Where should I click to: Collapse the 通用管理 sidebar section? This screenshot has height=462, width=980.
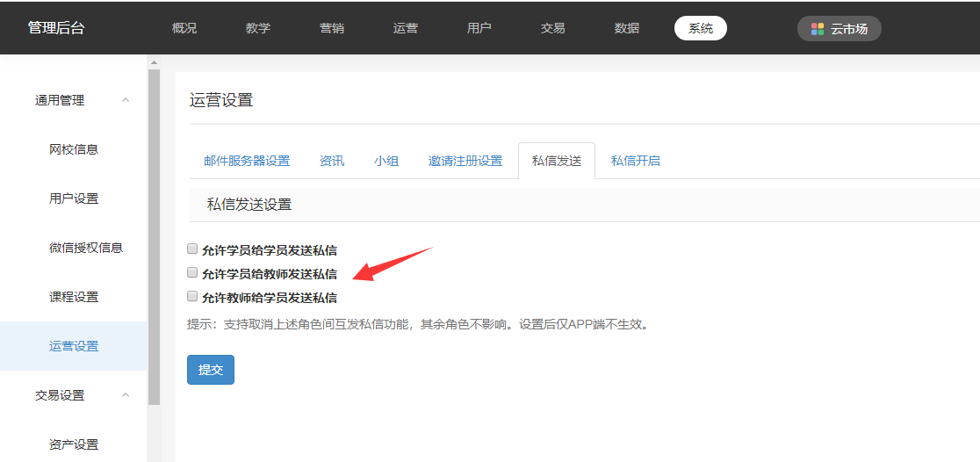pos(126,100)
